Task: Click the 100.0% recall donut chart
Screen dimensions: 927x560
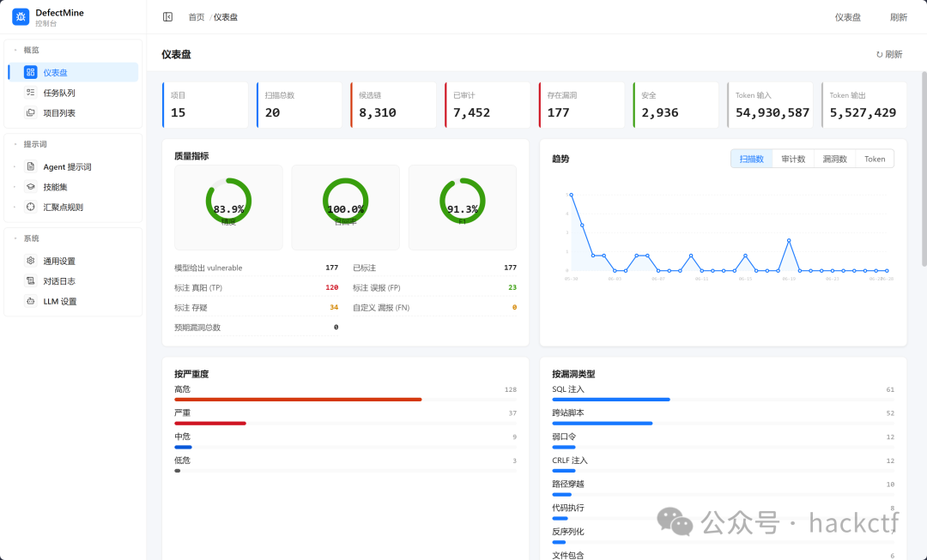Action: coord(345,201)
